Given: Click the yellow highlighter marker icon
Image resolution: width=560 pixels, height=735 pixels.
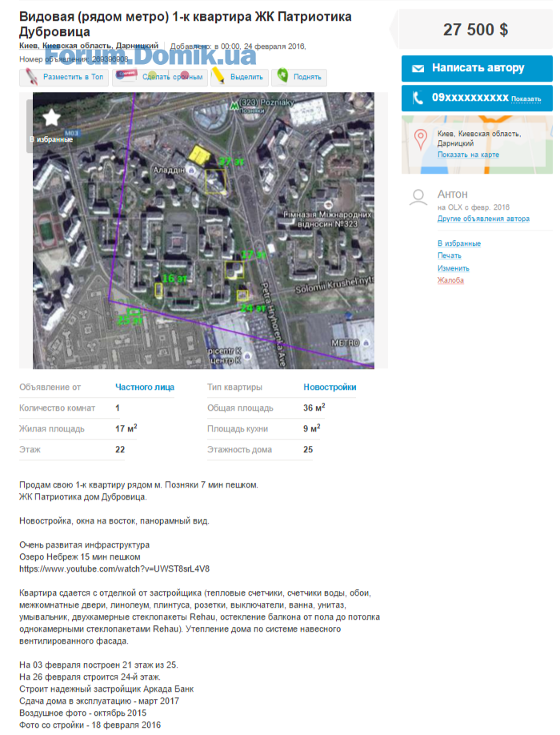Looking at the screenshot, I should pos(218,76).
